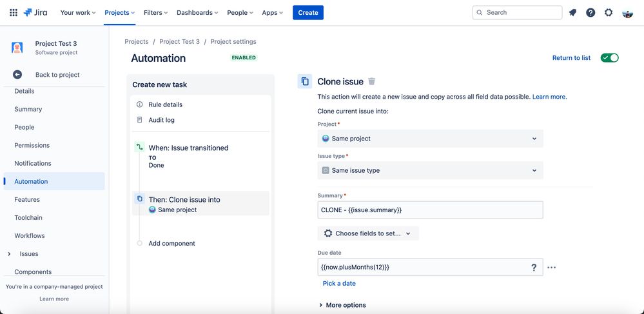Click Back to project
The image size is (644, 314).
(x=57, y=75)
